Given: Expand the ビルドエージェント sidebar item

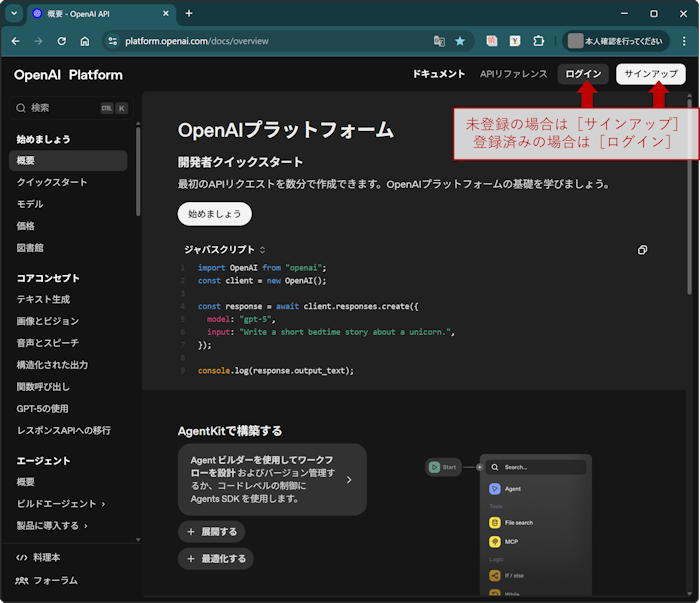Looking at the screenshot, I should click(x=61, y=503).
